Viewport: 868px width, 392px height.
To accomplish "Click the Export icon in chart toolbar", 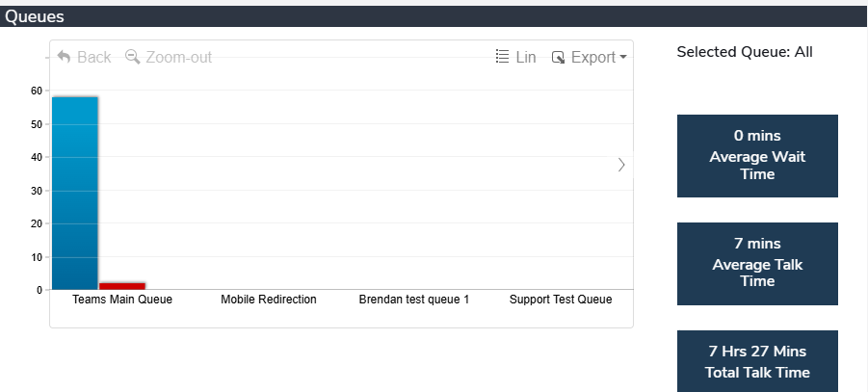I will pyautogui.click(x=558, y=58).
